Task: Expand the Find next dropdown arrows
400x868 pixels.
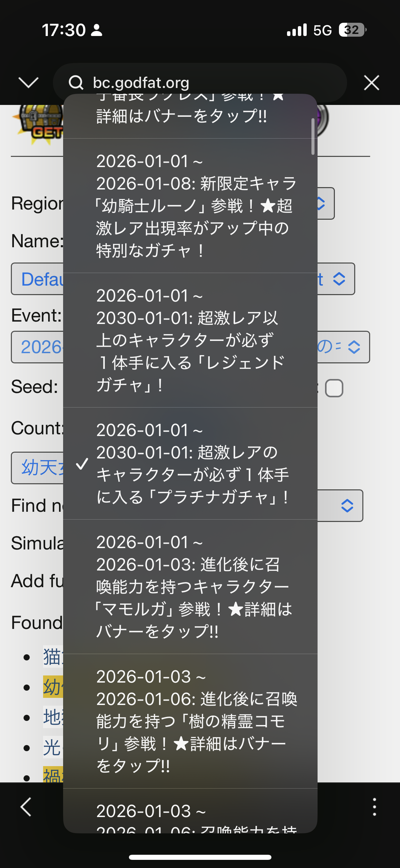Action: click(x=347, y=506)
